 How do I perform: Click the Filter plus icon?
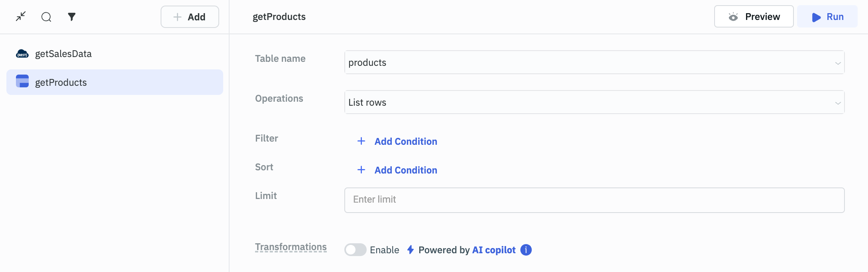click(361, 141)
